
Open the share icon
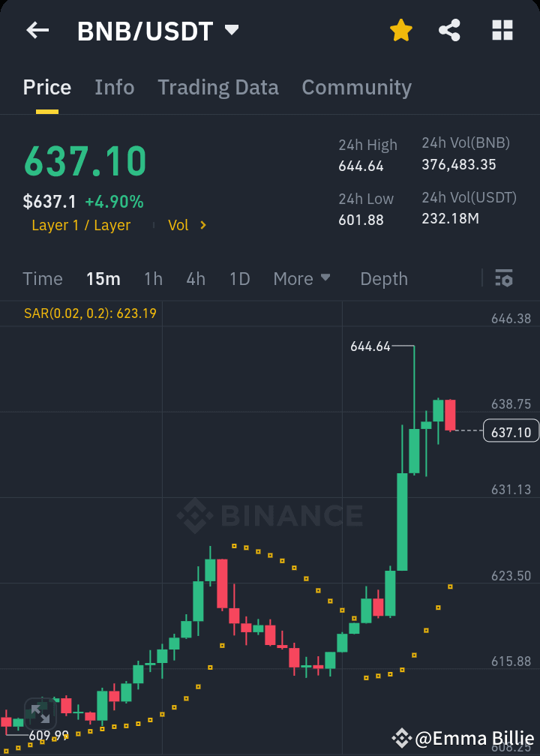(449, 31)
